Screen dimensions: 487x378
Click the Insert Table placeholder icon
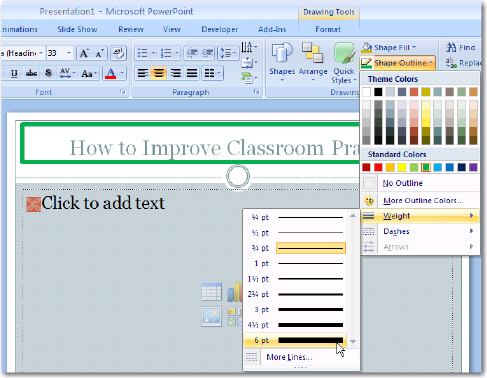(x=211, y=292)
